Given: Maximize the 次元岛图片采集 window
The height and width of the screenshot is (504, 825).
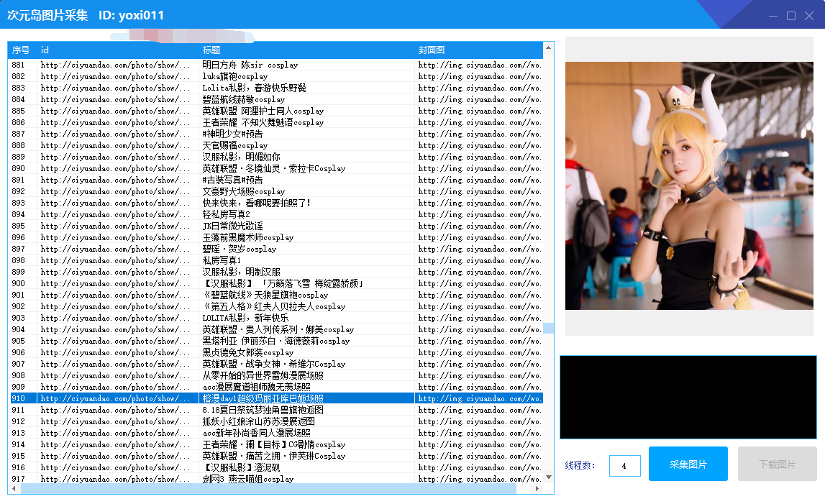Looking at the screenshot, I should [x=790, y=16].
